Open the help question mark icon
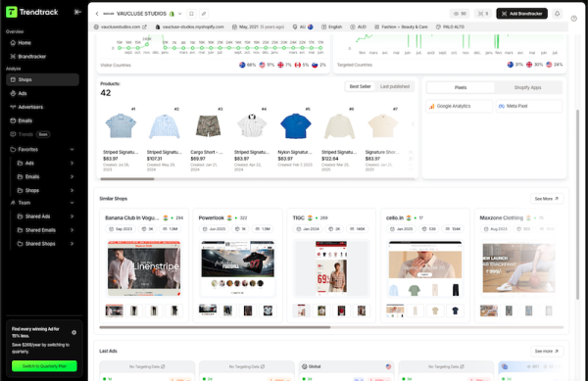The width and height of the screenshot is (588, 381). pyautogui.click(x=573, y=19)
